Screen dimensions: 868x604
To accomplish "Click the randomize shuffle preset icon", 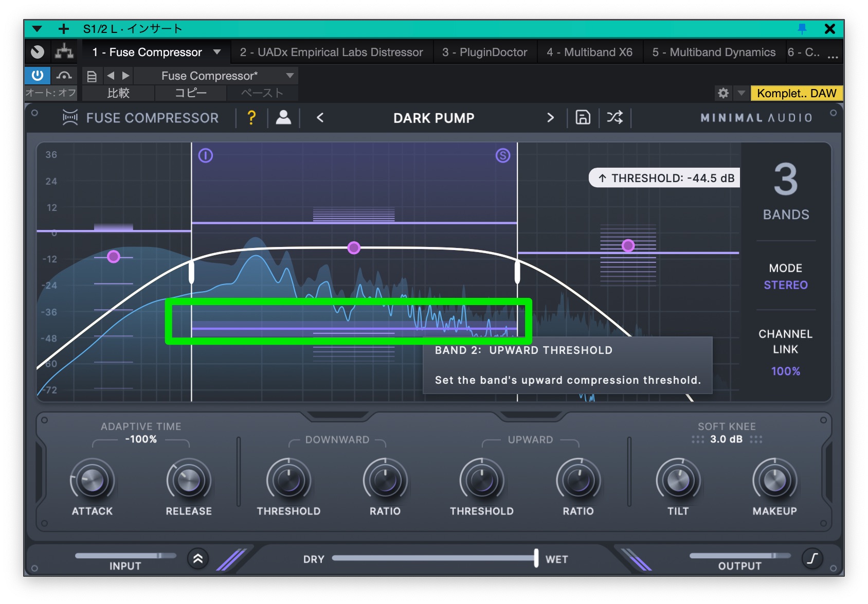I will click(614, 118).
